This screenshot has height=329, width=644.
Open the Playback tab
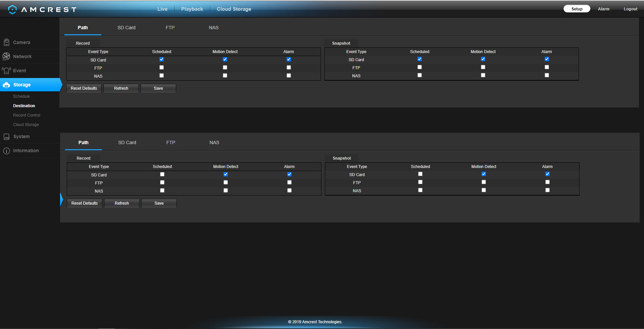click(192, 9)
